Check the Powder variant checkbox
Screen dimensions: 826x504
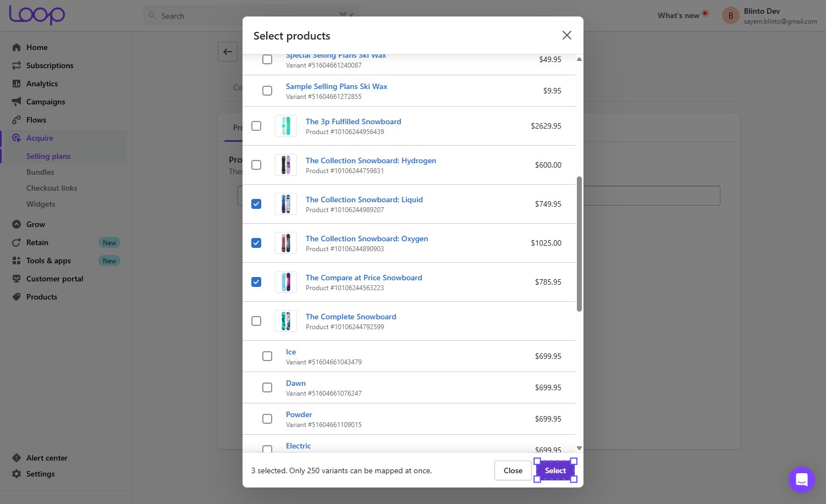(267, 419)
